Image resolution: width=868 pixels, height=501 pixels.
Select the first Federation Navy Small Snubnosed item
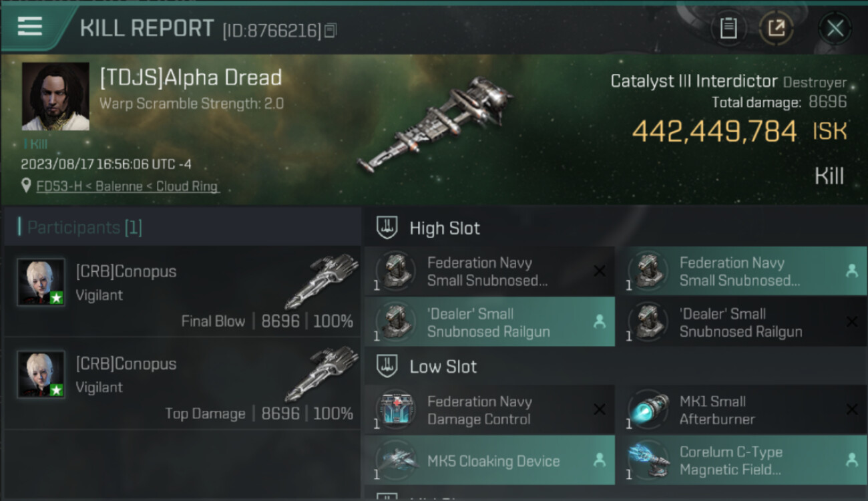click(489, 272)
